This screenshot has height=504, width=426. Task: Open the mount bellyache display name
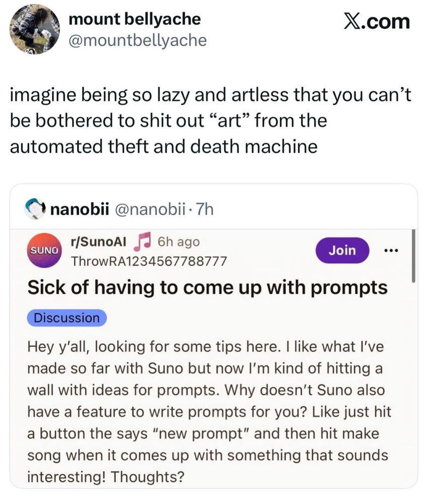click(x=135, y=19)
